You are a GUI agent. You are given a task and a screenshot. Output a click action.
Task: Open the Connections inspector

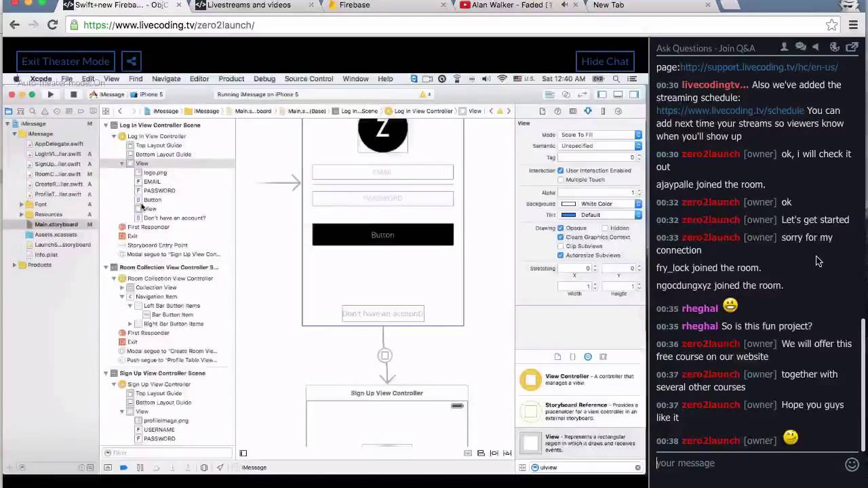coord(618,111)
